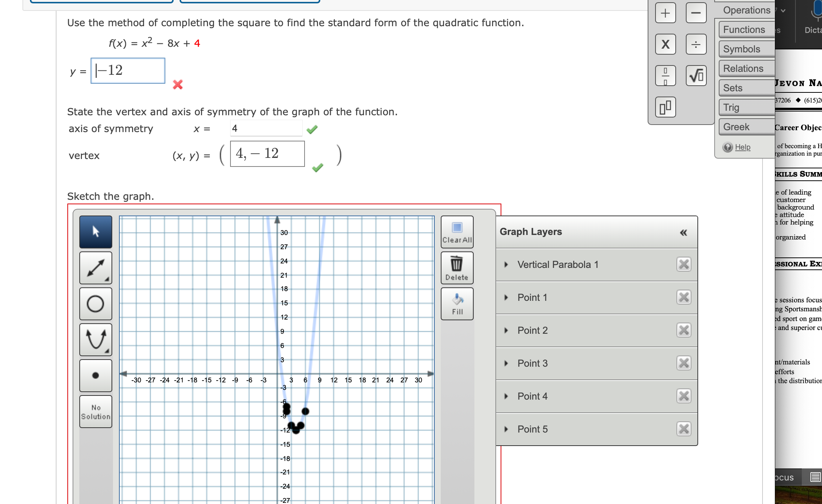Select the line drawing tool
822x504 pixels.
coord(95,268)
